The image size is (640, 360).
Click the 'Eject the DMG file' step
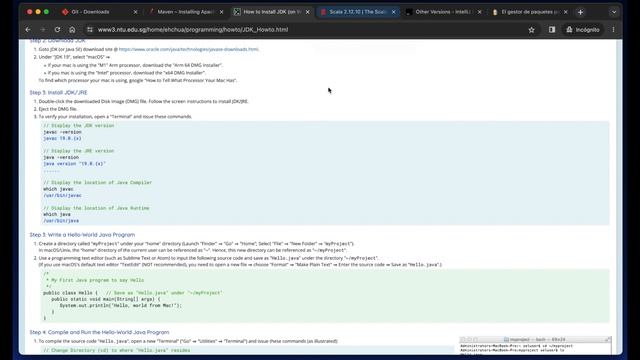tap(58, 109)
